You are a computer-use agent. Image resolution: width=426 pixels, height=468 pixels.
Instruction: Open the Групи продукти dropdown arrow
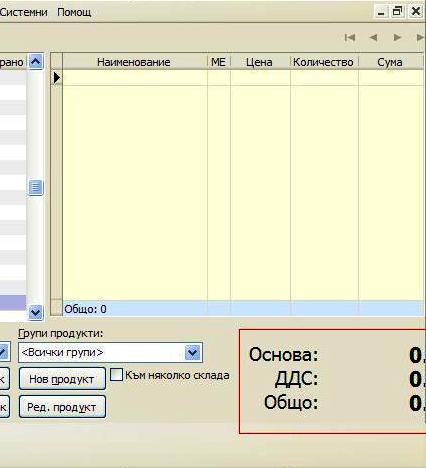(x=192, y=352)
